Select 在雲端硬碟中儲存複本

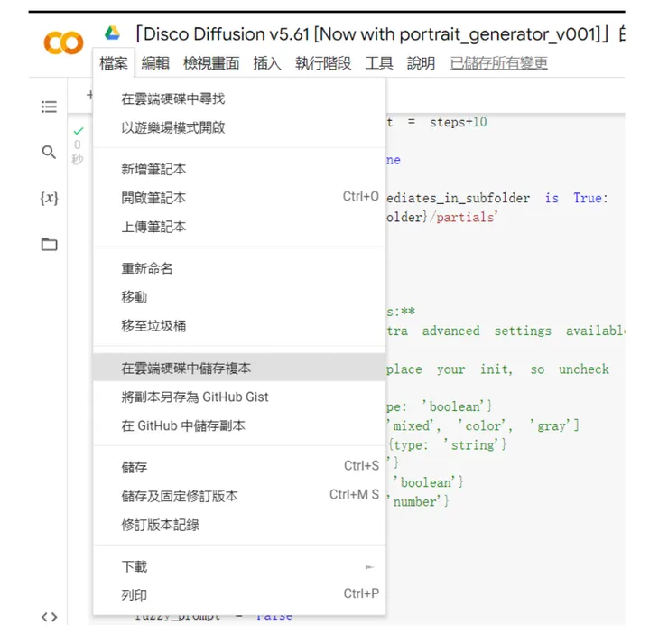coord(239,368)
